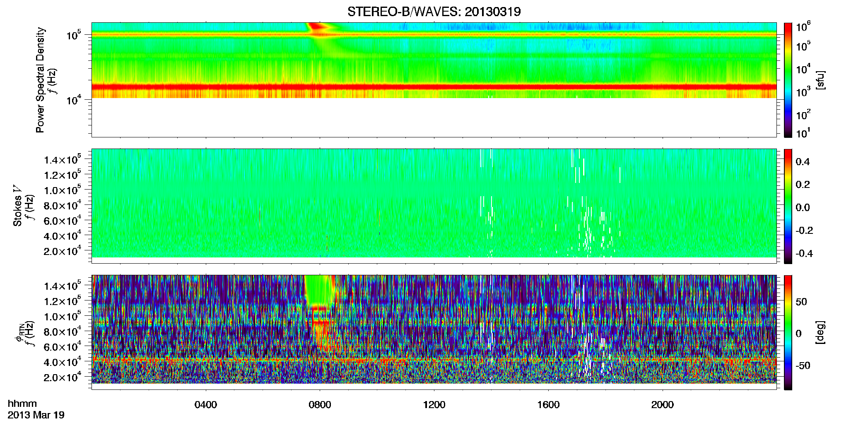The image size is (868, 447).
Task: Click the [sfu] unit label
Action: pyautogui.click(x=820, y=80)
